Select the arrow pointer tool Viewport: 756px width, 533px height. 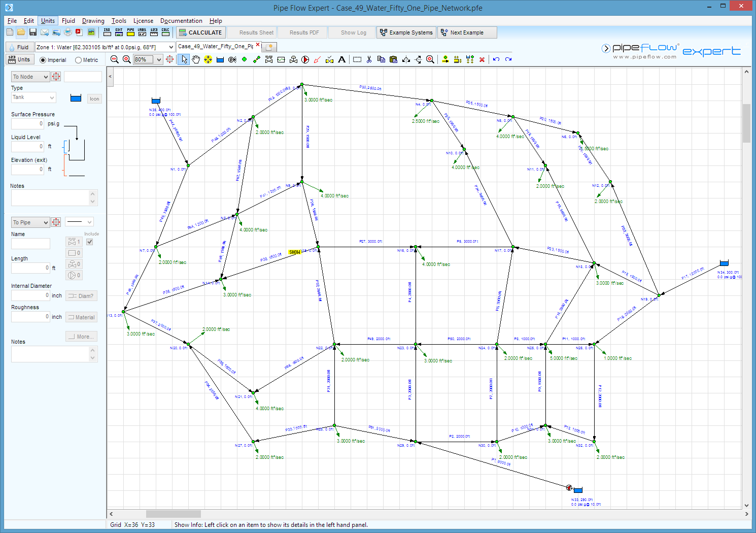(x=184, y=59)
